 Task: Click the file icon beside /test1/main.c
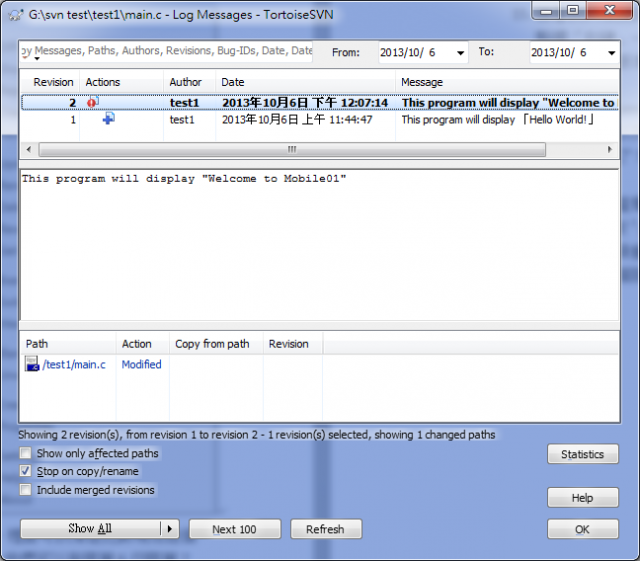pos(32,364)
